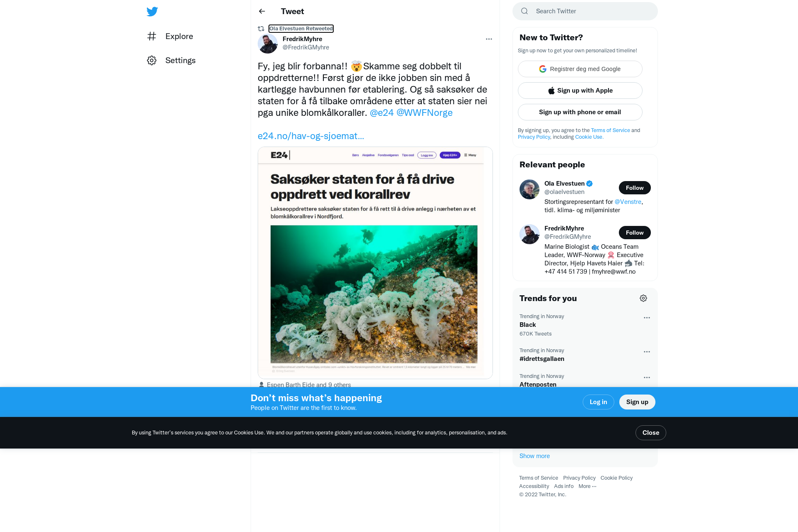798x532 pixels.
Task: Open Explore via the hashtag icon
Action: 152,36
